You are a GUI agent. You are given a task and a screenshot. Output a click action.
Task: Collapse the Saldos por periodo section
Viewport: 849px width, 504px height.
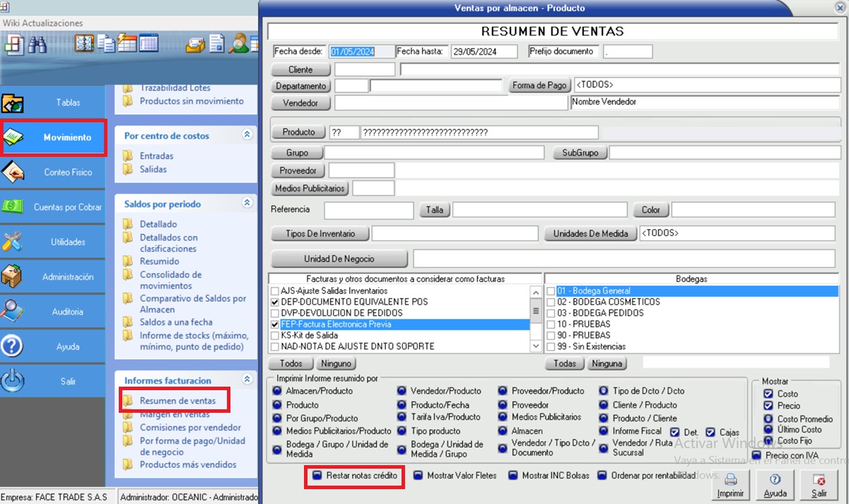click(x=247, y=204)
